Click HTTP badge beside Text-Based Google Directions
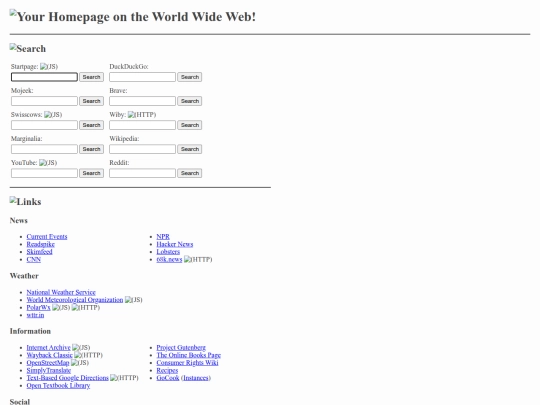The height and width of the screenshot is (405, 540). 124,378
